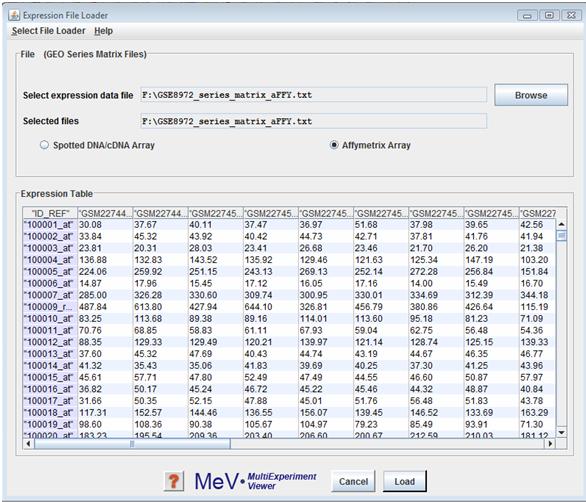The width and height of the screenshot is (586, 502).
Task: Maximize the Expression File Loader window
Action: pyautogui.click(x=549, y=15)
